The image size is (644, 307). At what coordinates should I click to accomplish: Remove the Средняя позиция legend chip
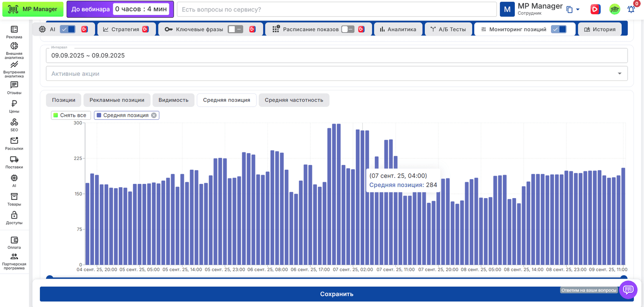pyautogui.click(x=154, y=115)
